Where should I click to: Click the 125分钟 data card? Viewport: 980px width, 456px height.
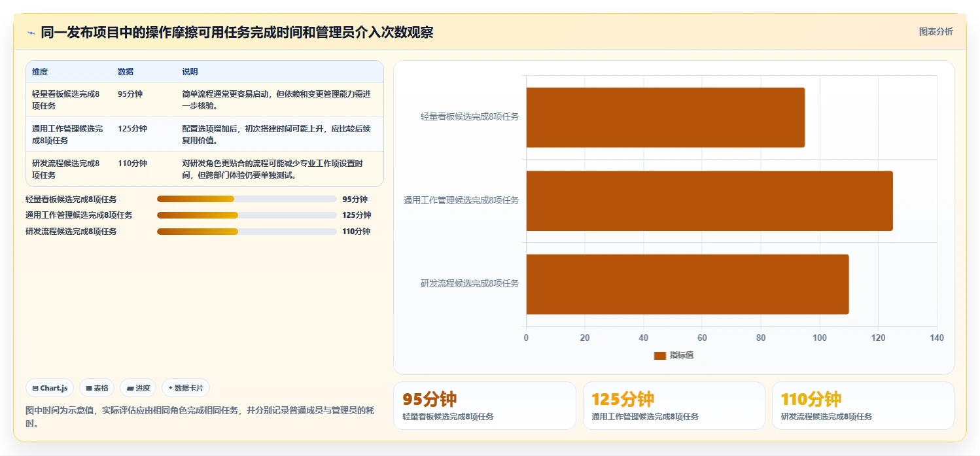tap(674, 406)
